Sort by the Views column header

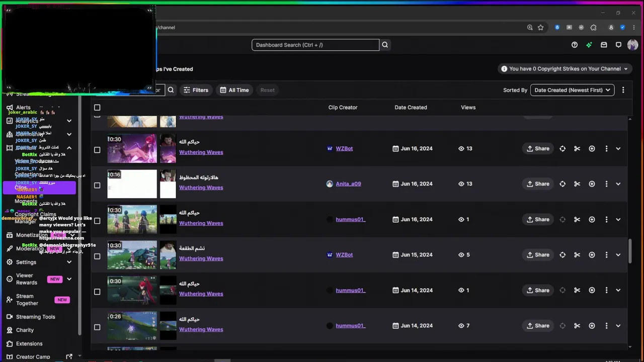point(468,107)
